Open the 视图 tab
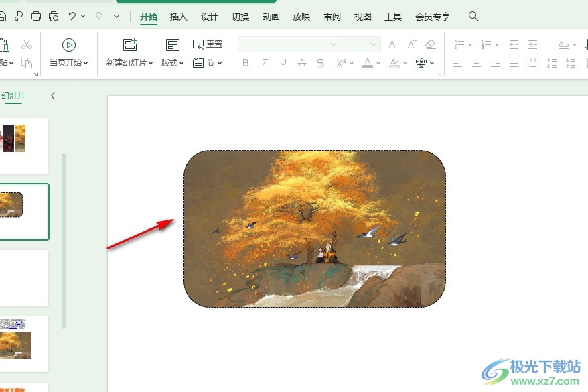 coord(362,17)
